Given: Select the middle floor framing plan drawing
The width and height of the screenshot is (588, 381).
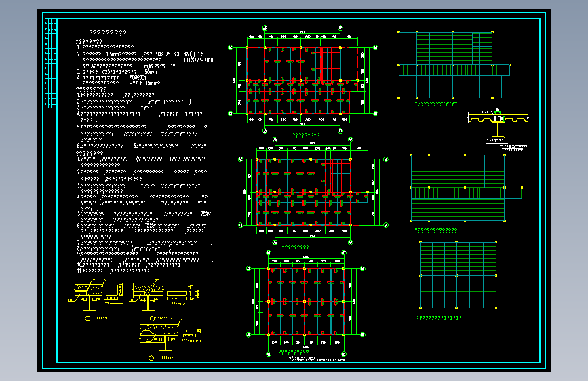Looking at the screenshot, I should pyautogui.click(x=313, y=191).
